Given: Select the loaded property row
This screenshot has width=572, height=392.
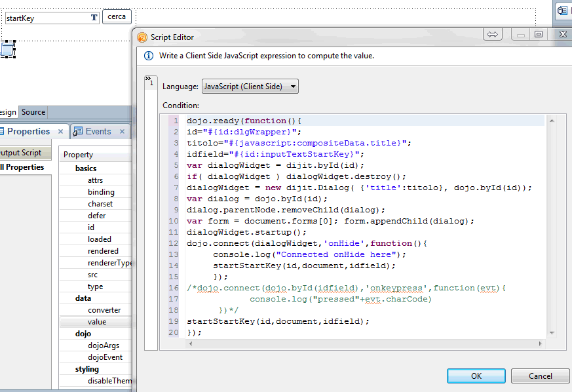Looking at the screenshot, I should (96, 239).
